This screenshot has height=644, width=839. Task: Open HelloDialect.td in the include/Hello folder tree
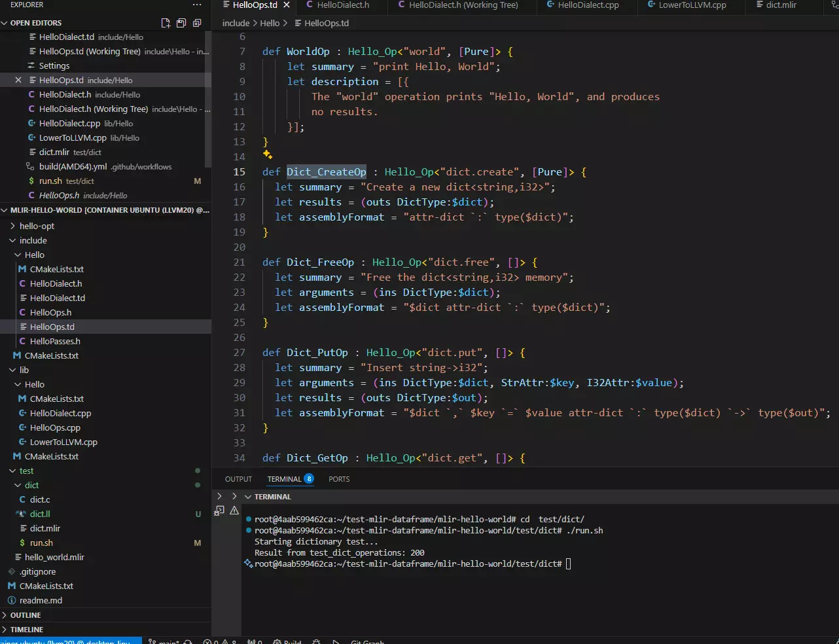(58, 298)
